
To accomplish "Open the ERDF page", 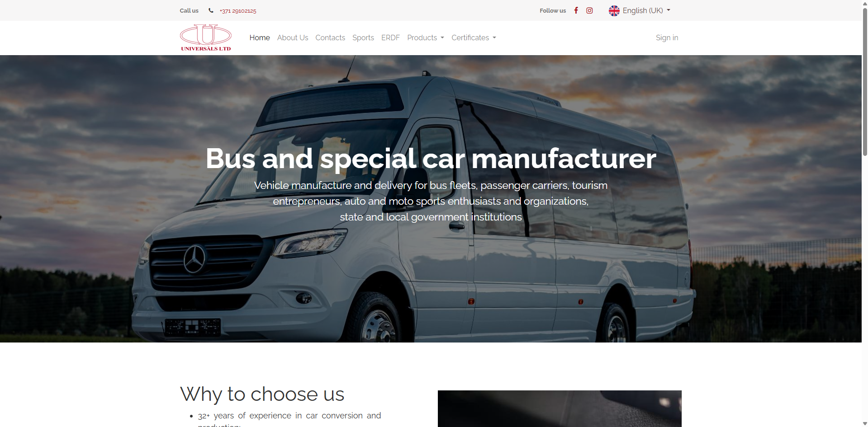I will tap(390, 38).
